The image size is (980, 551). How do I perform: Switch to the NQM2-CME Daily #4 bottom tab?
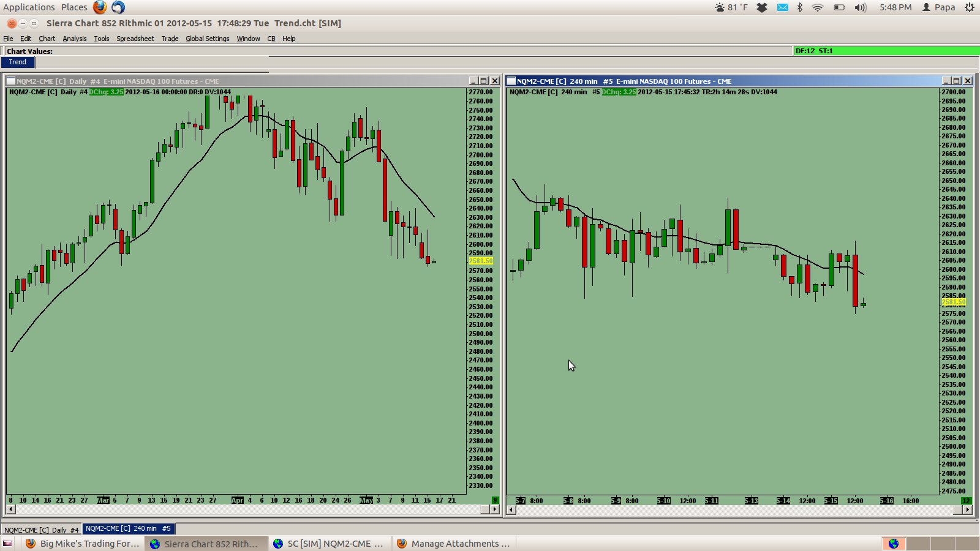point(42,530)
